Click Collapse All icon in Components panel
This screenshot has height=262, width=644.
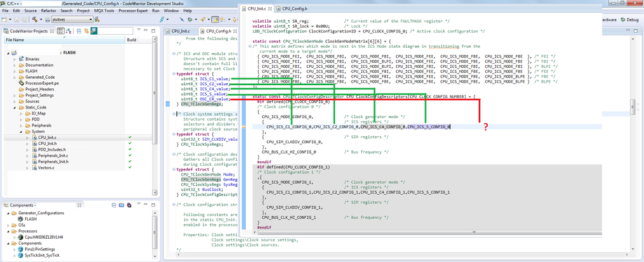[x=114, y=205]
